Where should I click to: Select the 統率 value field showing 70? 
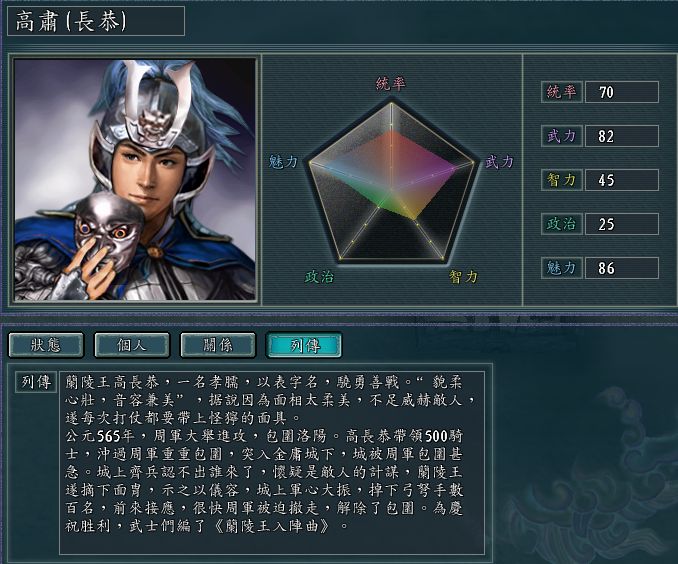pyautogui.click(x=622, y=92)
